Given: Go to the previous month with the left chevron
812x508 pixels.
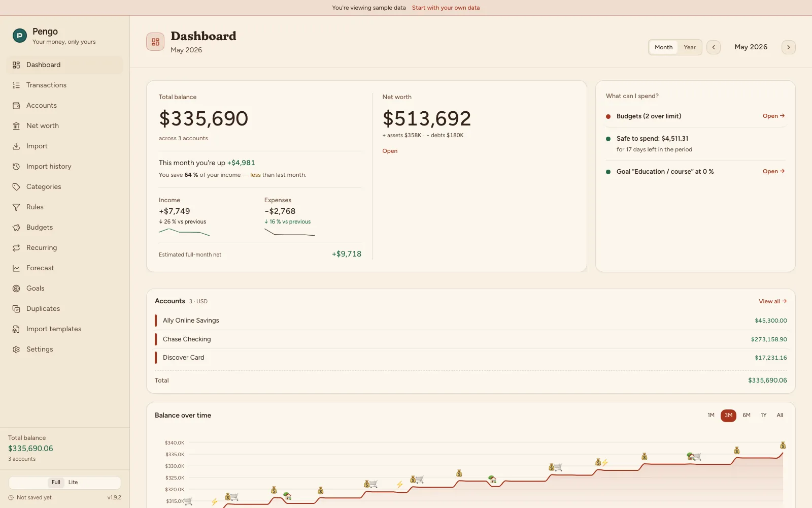Looking at the screenshot, I should click(x=714, y=47).
